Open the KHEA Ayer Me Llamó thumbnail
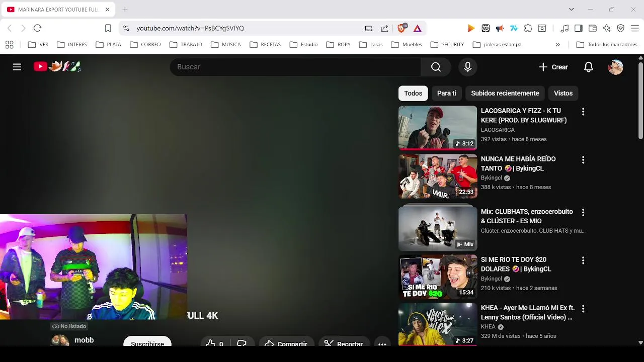 click(x=438, y=324)
